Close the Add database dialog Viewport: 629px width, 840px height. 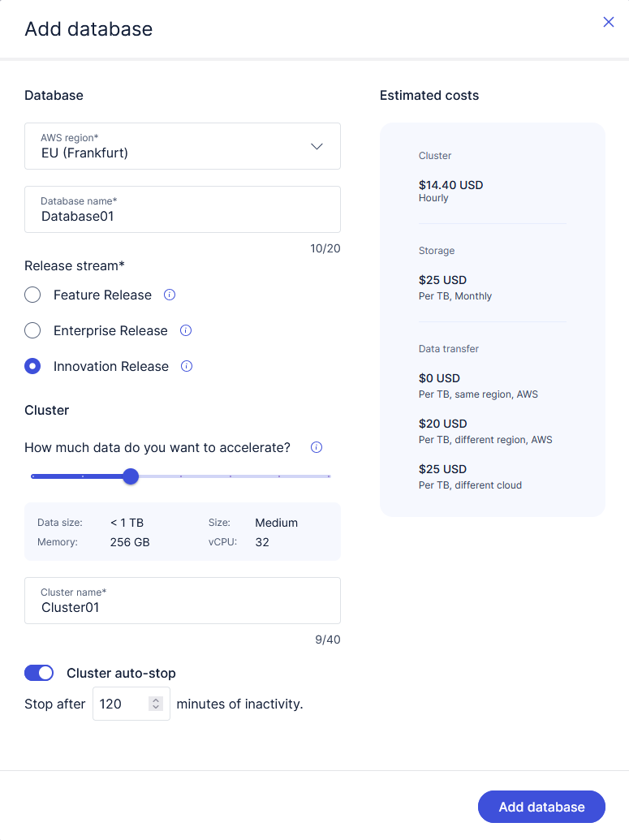(609, 23)
